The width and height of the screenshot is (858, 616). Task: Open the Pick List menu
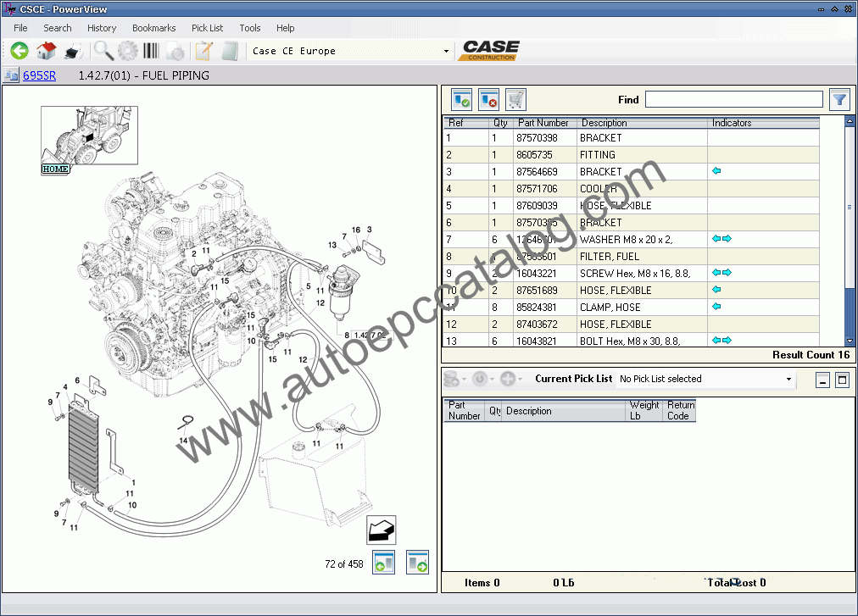click(207, 28)
